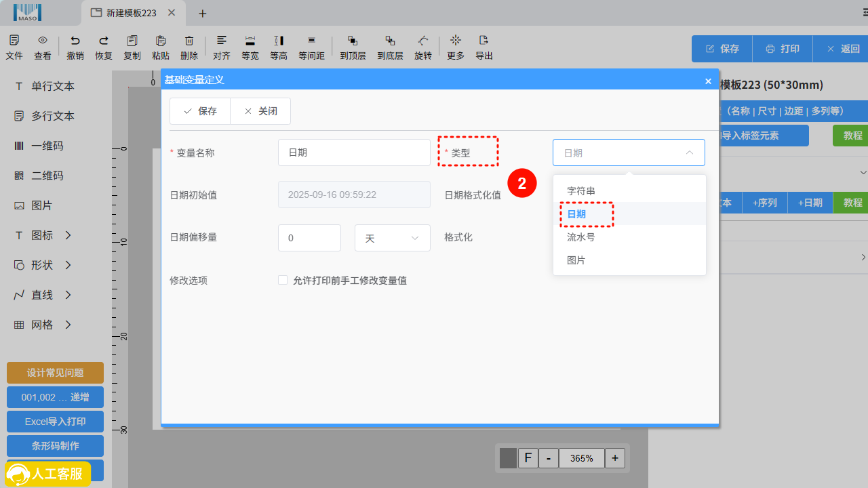Choose 流水号 from the type list
The width and height of the screenshot is (868, 488).
(x=581, y=237)
